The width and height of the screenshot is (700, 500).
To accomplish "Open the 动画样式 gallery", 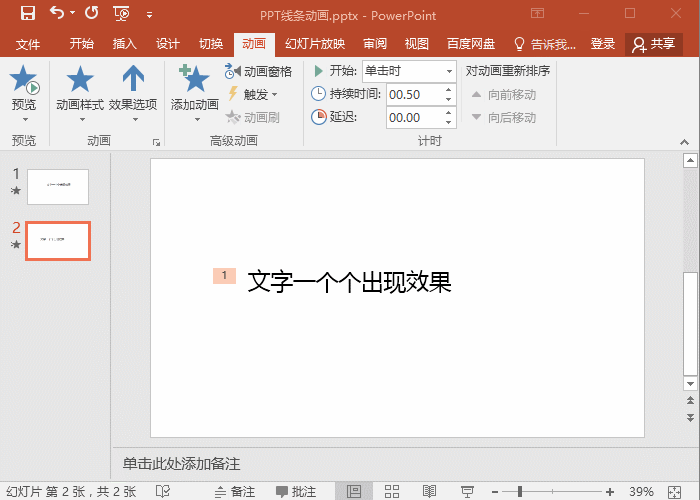I will pos(80,93).
